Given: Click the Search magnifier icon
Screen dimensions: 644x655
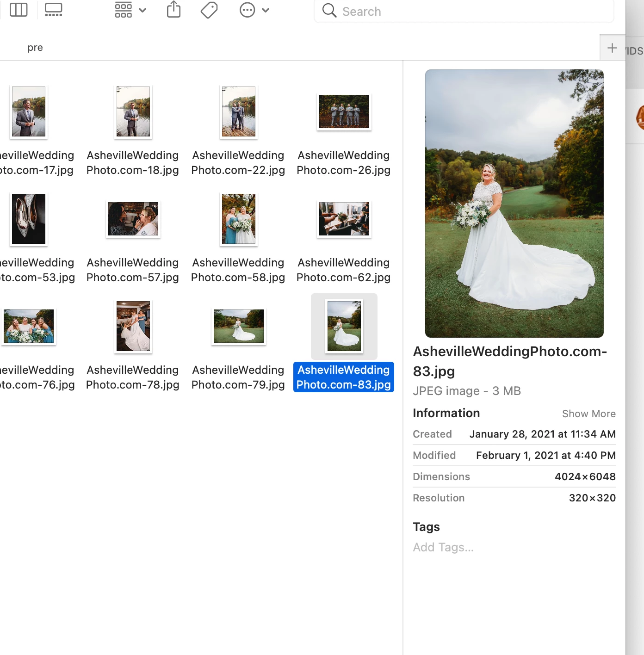Looking at the screenshot, I should [x=329, y=11].
